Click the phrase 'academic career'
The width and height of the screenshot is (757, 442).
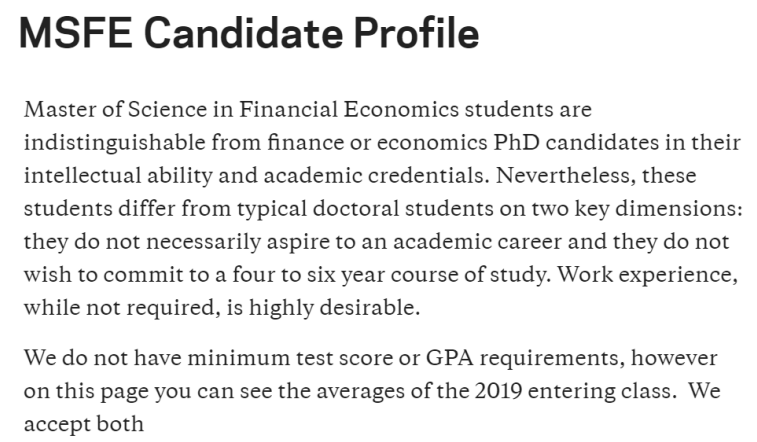(x=477, y=241)
